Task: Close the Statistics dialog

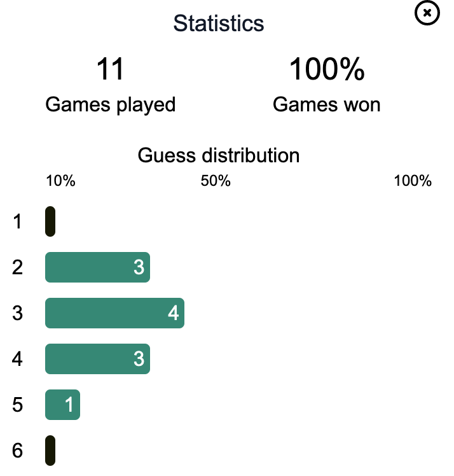Action: 427,13
